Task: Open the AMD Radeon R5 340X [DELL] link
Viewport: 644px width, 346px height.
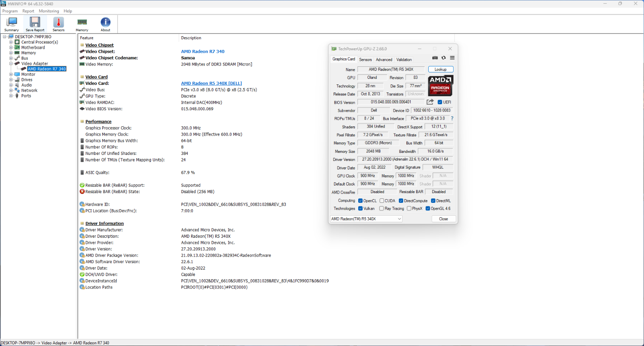Action: [x=211, y=83]
